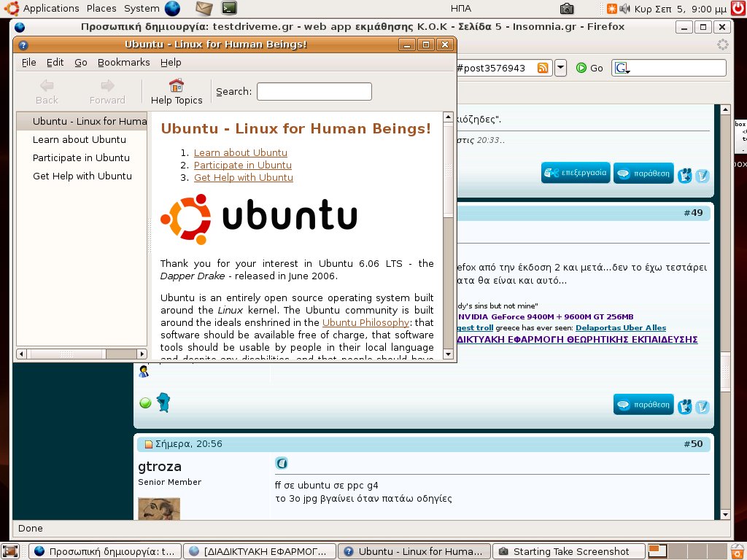
Task: Open the volume speaker icon in panel
Action: click(x=624, y=9)
